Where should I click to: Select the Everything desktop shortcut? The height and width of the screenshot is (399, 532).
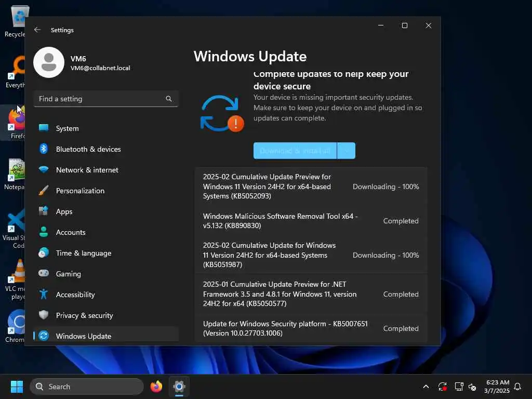click(14, 72)
